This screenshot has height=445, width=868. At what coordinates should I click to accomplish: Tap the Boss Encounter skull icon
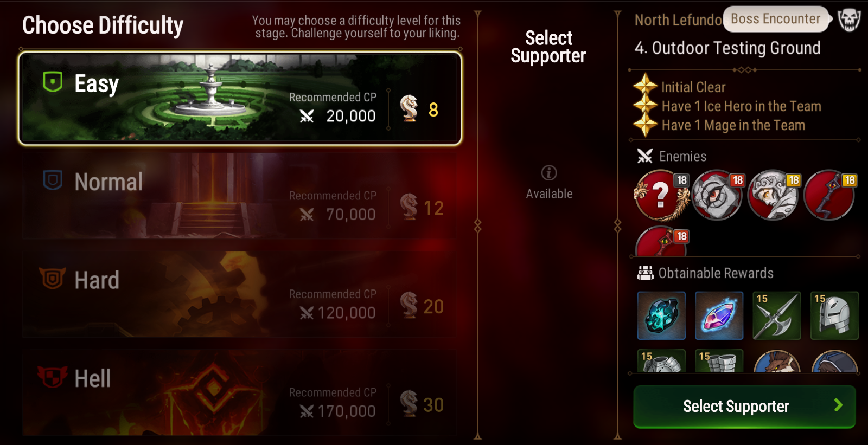[849, 20]
